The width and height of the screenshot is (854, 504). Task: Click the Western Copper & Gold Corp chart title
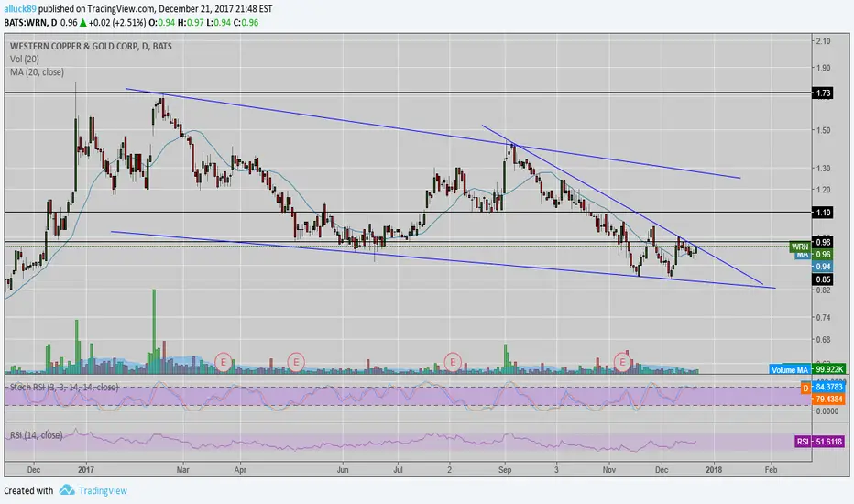(x=91, y=47)
